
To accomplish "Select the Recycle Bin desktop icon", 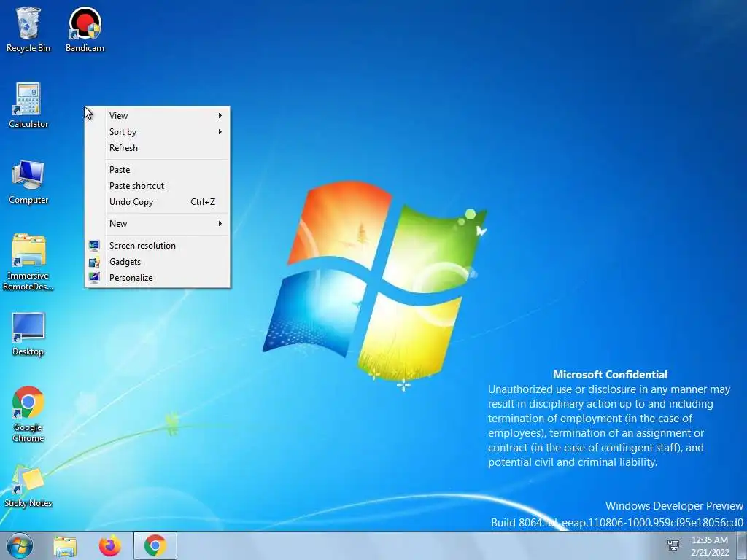I will pyautogui.click(x=28, y=29).
